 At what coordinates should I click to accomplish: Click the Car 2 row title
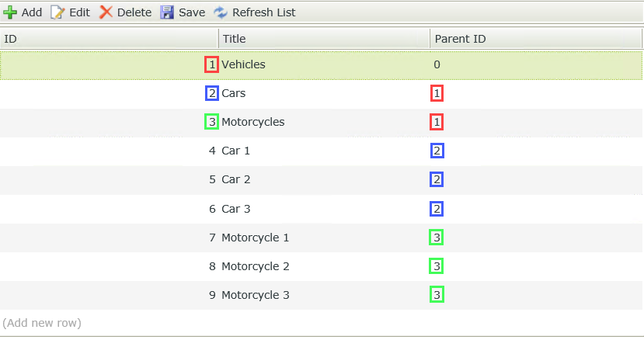pyautogui.click(x=235, y=179)
